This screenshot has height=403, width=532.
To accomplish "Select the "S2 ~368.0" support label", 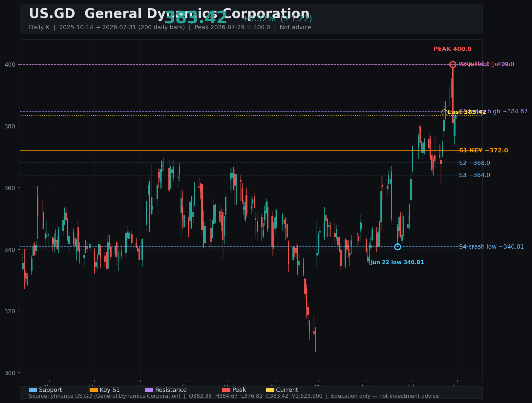I will point(475,163).
